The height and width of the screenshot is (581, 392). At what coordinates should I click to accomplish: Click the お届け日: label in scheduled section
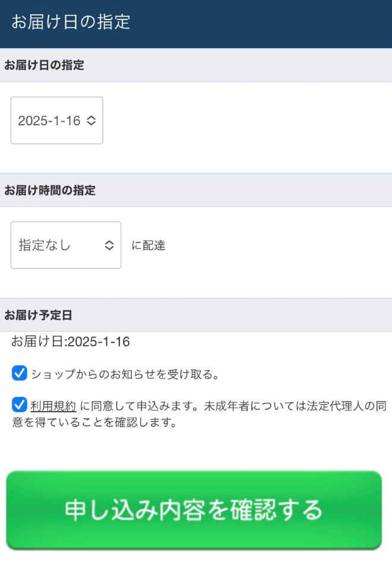click(40, 342)
